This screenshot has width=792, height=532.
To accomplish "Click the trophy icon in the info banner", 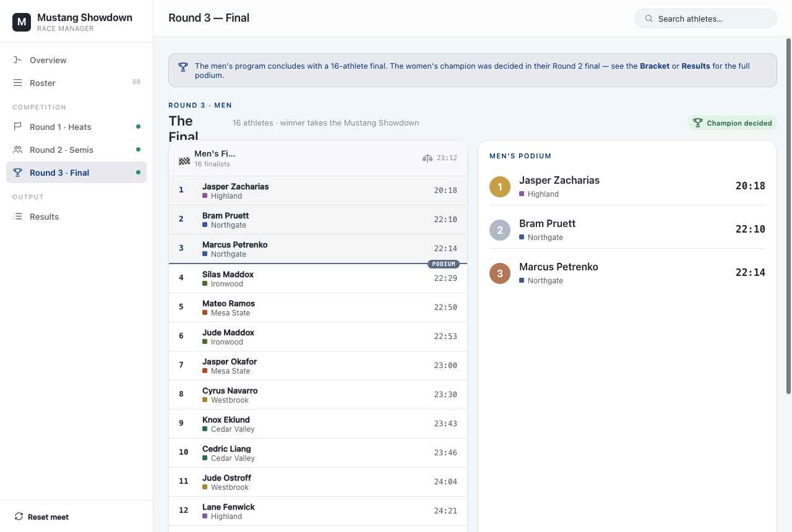I will tap(183, 67).
